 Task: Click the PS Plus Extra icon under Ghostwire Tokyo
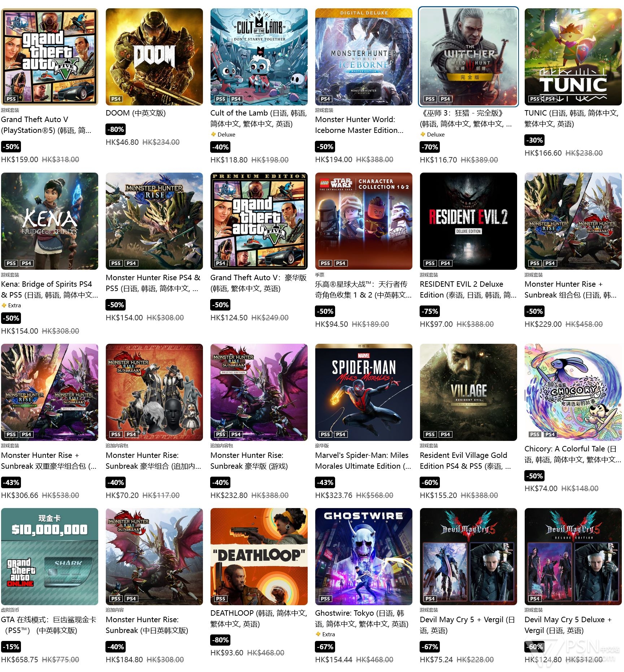click(318, 634)
